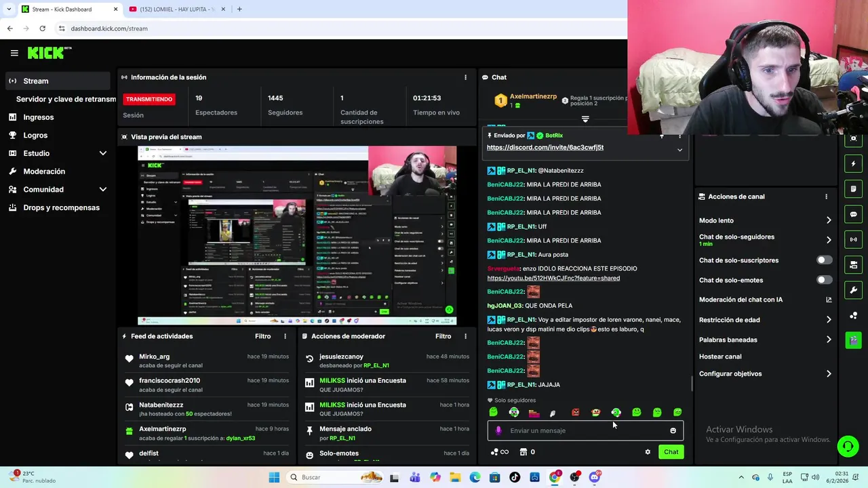Click the browser address bar
This screenshot has height=488, width=868.
click(339, 28)
